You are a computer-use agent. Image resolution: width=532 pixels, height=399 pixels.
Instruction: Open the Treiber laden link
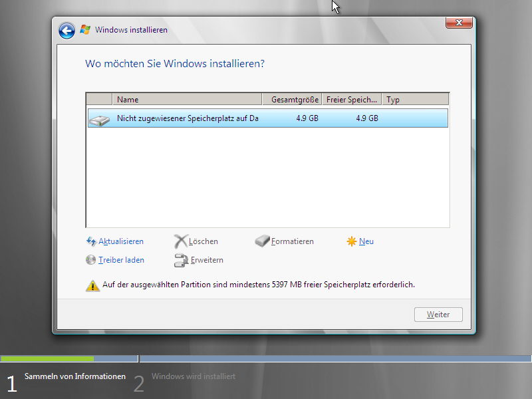click(x=121, y=260)
